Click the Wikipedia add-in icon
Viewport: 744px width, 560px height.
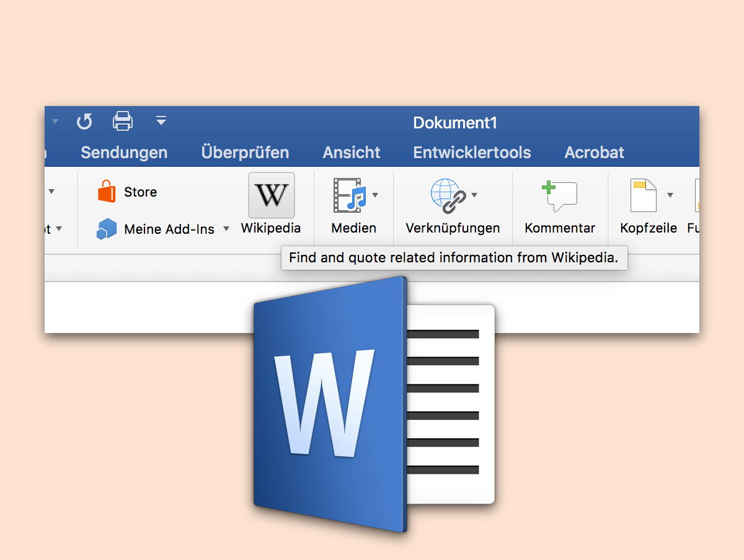pos(272,195)
